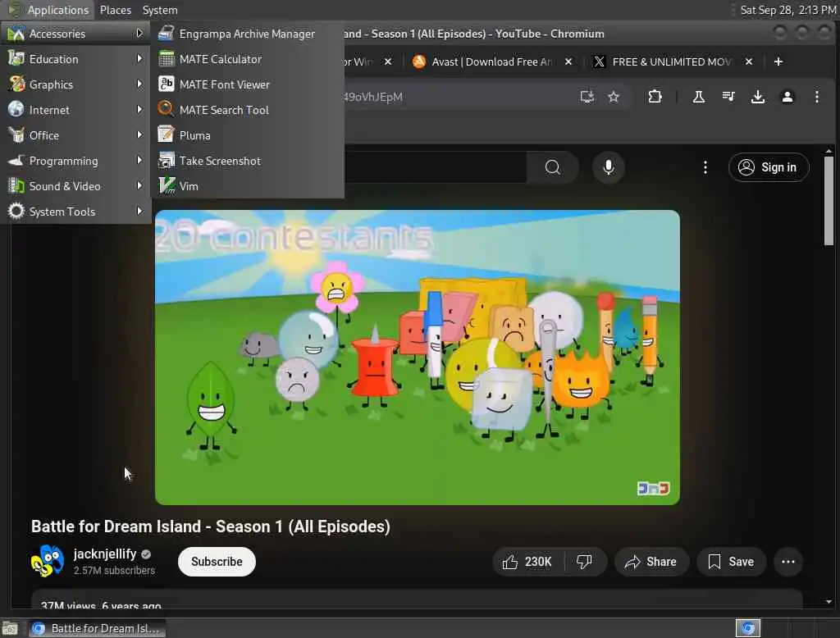The height and width of the screenshot is (638, 840).
Task: Launch MATE Calculator
Action: [247, 59]
